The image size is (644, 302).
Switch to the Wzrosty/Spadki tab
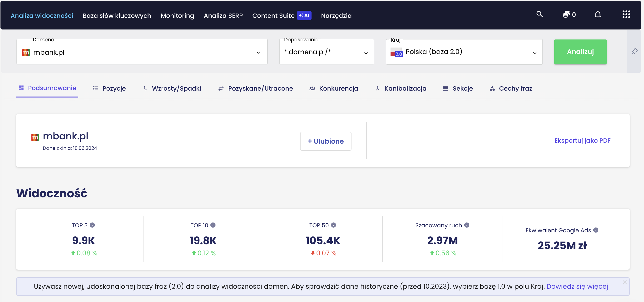[x=172, y=88]
